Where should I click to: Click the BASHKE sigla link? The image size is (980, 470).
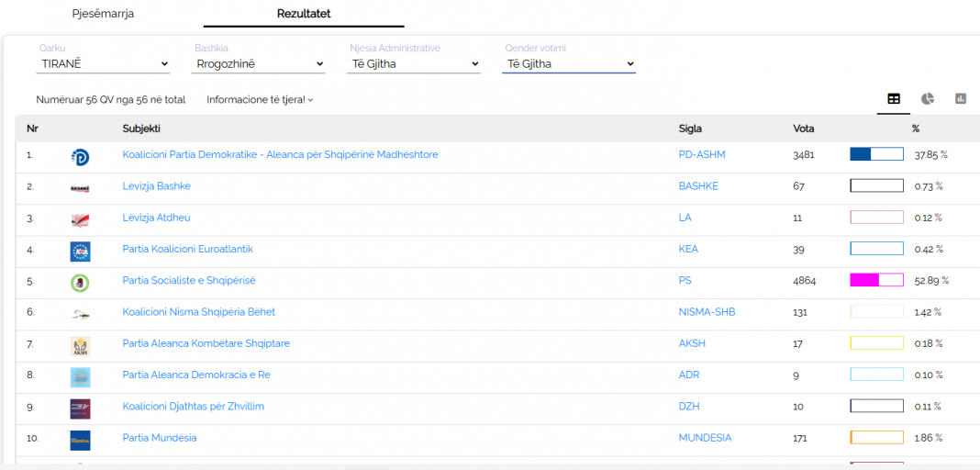(698, 186)
